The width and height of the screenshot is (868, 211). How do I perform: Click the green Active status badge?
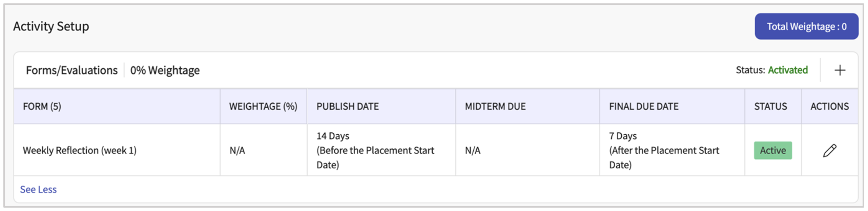point(772,150)
